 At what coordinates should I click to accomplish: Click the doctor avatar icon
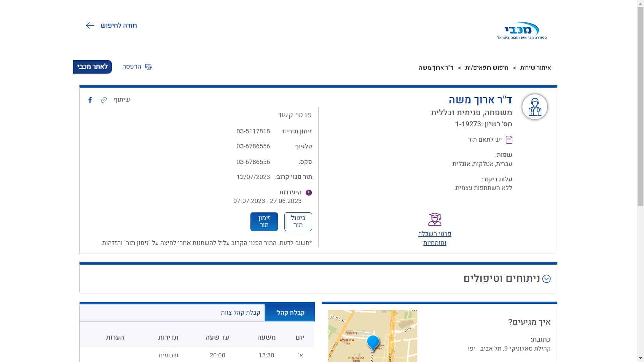[x=534, y=107]
